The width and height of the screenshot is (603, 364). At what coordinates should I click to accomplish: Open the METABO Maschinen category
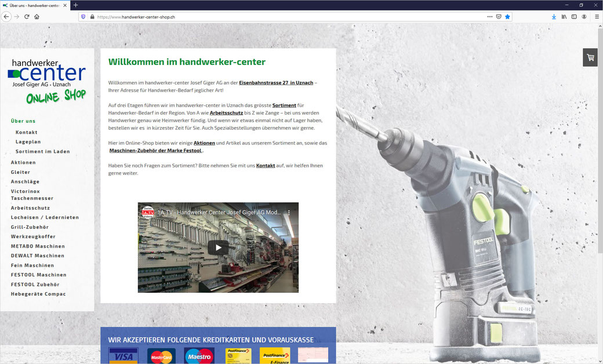point(38,246)
